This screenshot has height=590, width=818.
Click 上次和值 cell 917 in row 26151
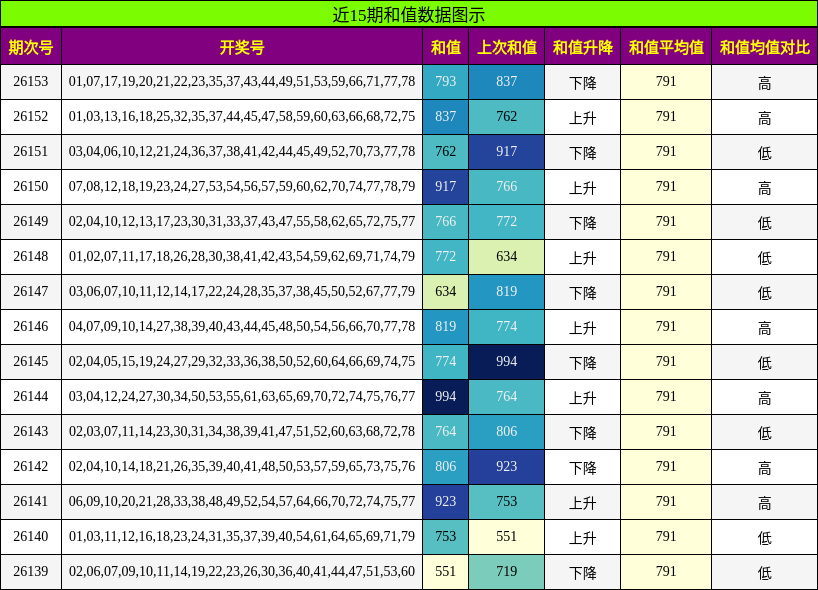(507, 151)
